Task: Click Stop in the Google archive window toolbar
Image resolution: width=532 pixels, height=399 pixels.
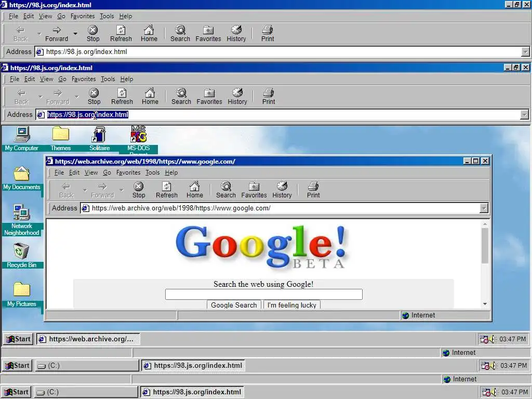Action: (138, 190)
